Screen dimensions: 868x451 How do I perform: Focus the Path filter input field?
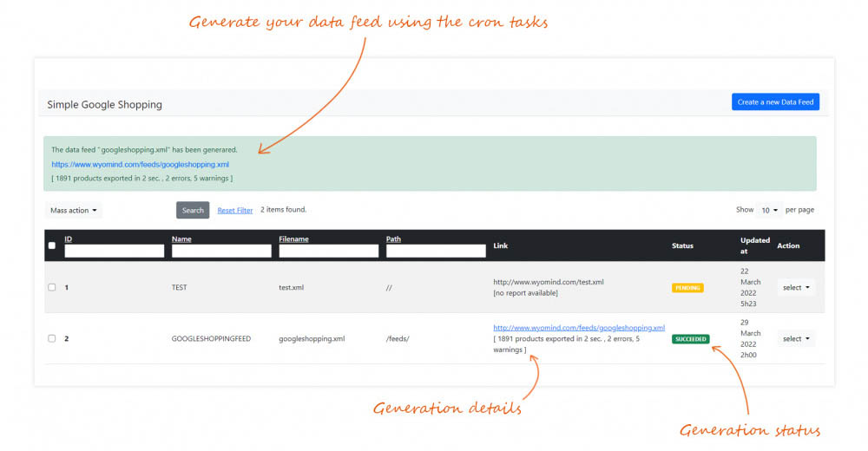click(x=436, y=251)
